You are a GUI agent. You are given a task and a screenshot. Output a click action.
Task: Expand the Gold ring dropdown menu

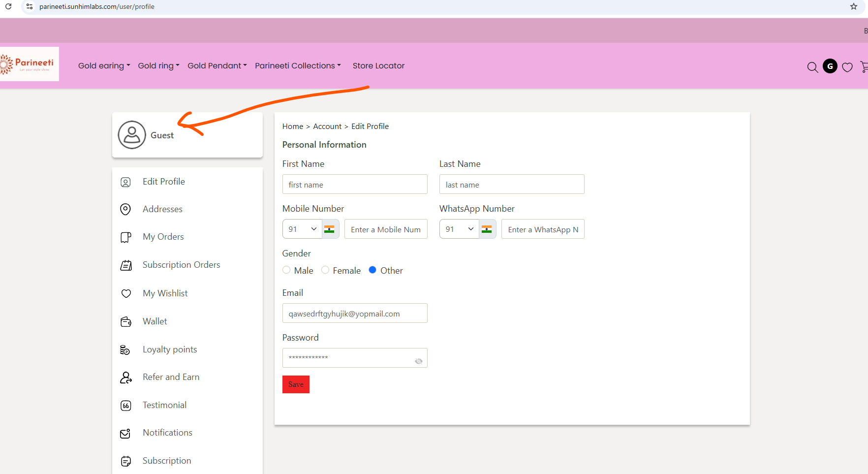159,65
